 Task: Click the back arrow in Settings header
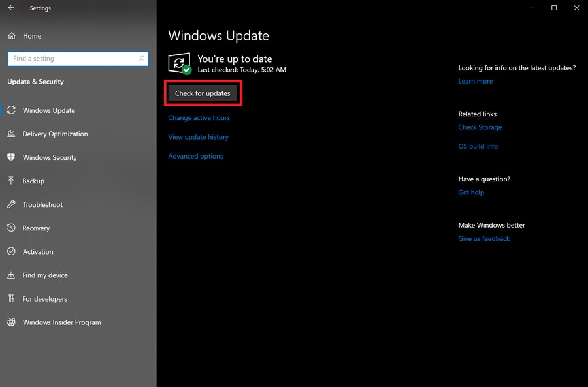click(x=11, y=8)
